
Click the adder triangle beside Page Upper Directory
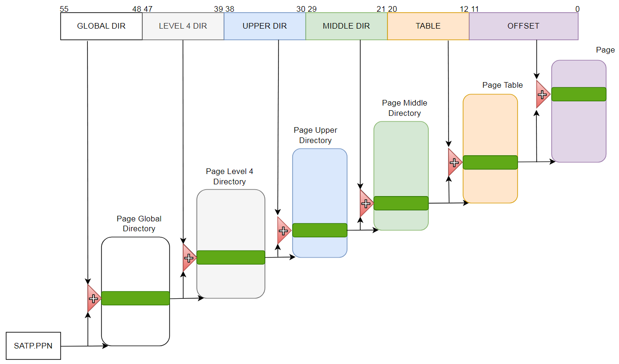(284, 230)
